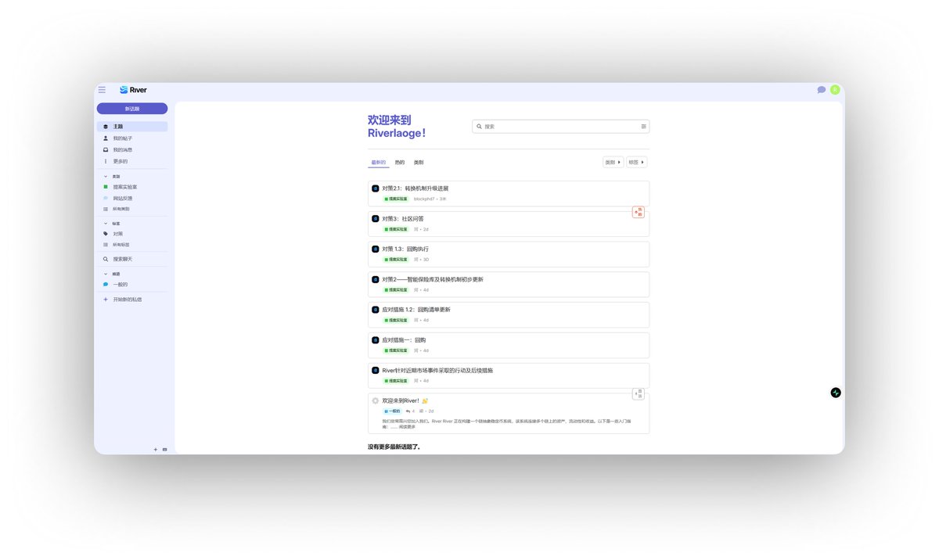Click the grey avatar of 欢迎来到River topic

coord(376,400)
